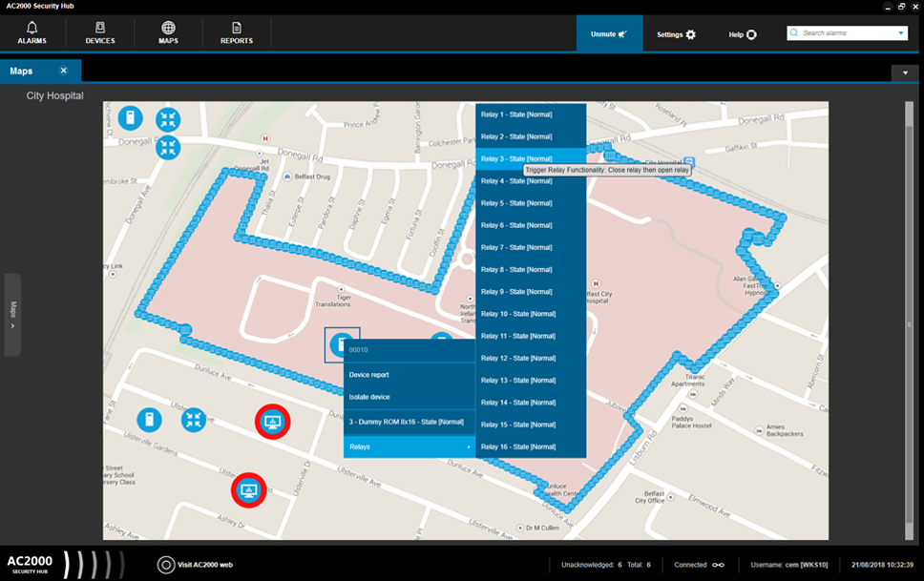This screenshot has height=581, width=924.
Task: Select Relay 15 - State [Normal]
Action: pos(531,425)
